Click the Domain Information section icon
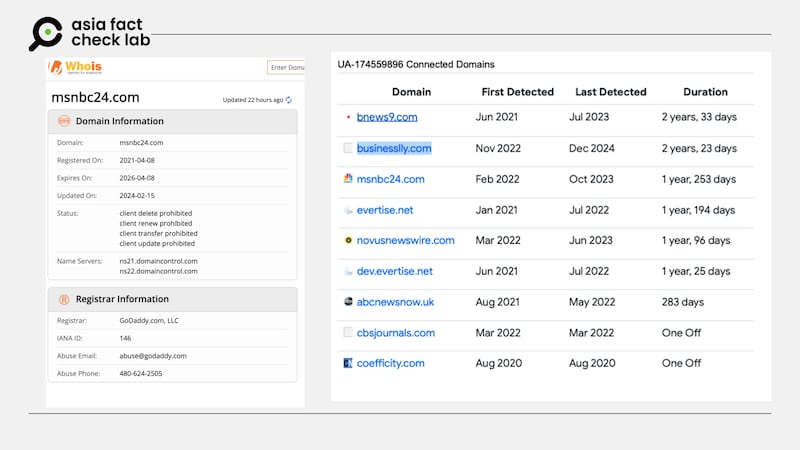The image size is (800, 450). coord(65,121)
